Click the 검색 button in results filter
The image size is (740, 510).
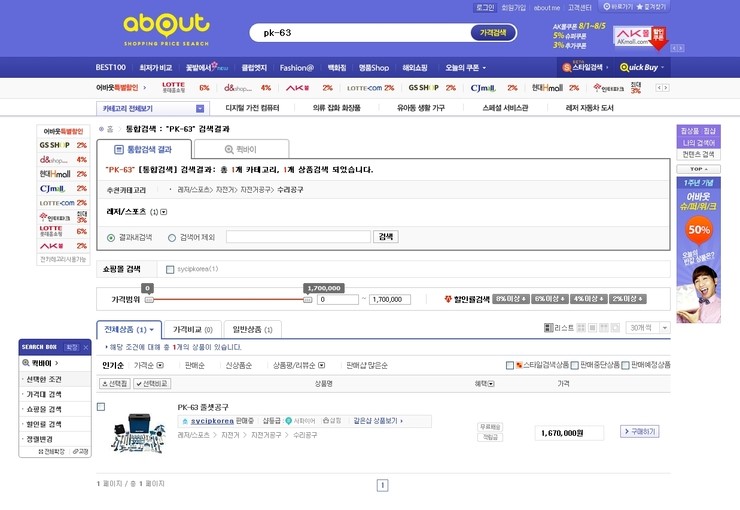point(386,236)
